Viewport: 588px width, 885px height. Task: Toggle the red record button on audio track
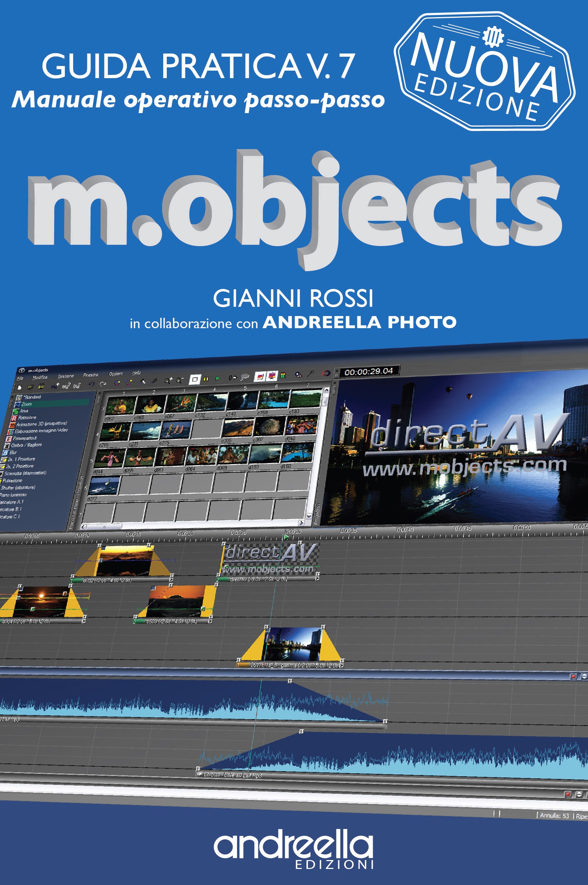point(573,676)
